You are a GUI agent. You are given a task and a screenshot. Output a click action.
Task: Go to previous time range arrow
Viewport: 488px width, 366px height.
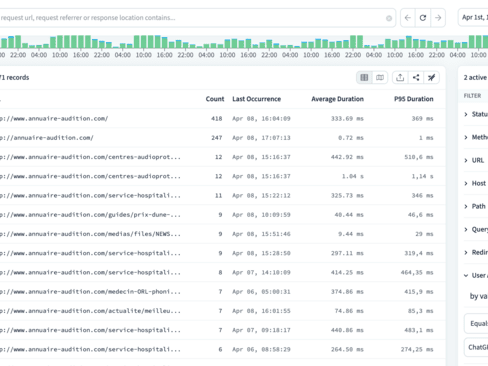point(408,18)
